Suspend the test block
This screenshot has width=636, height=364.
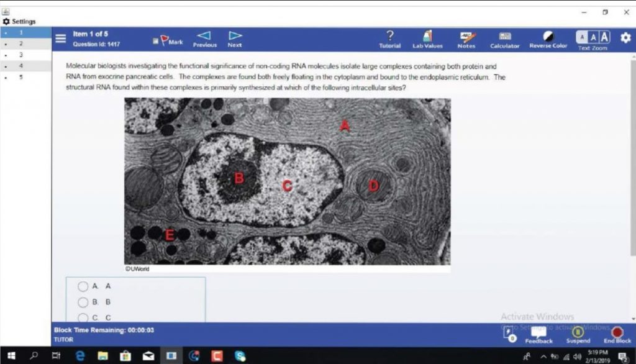click(578, 335)
